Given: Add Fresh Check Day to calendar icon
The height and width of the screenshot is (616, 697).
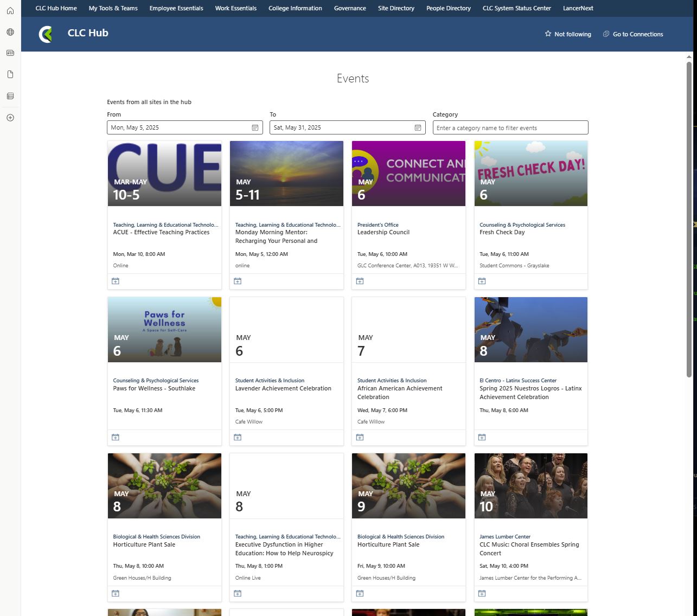Looking at the screenshot, I should click(482, 281).
